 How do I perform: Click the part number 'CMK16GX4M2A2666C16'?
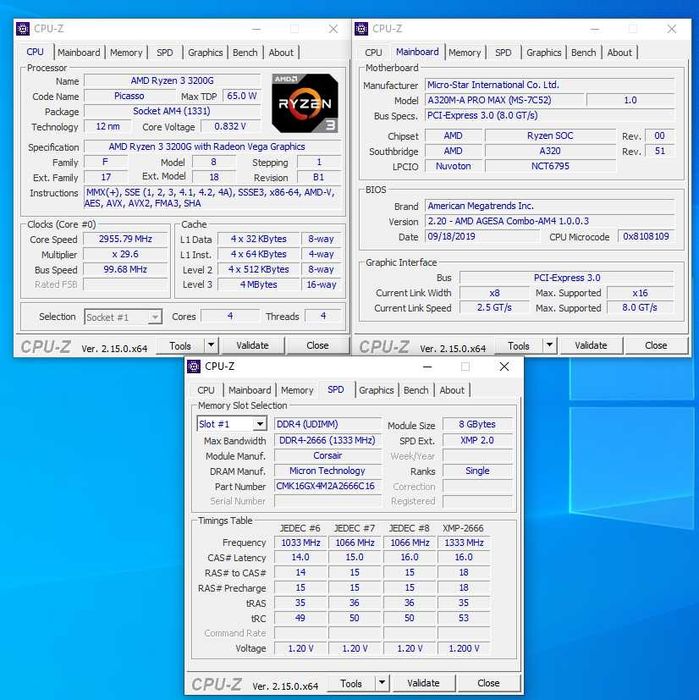tap(328, 486)
